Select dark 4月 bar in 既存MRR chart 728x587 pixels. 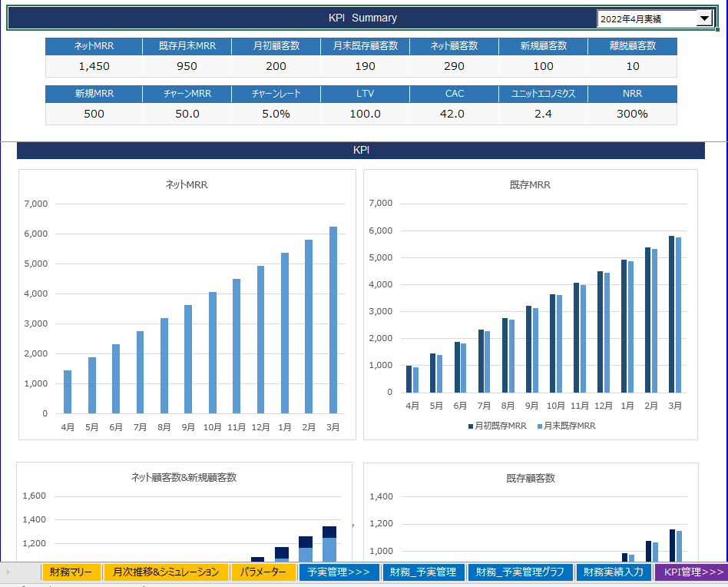point(409,380)
